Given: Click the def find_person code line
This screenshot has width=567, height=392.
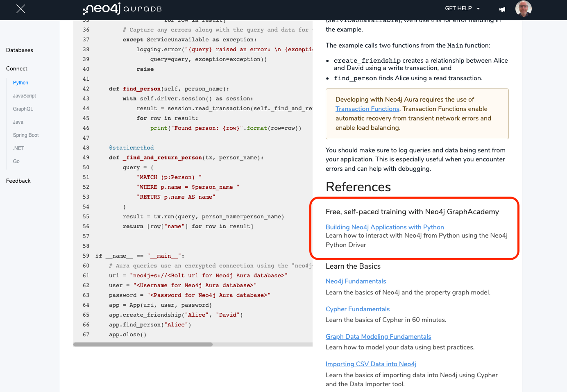Looking at the screenshot, I should [169, 89].
